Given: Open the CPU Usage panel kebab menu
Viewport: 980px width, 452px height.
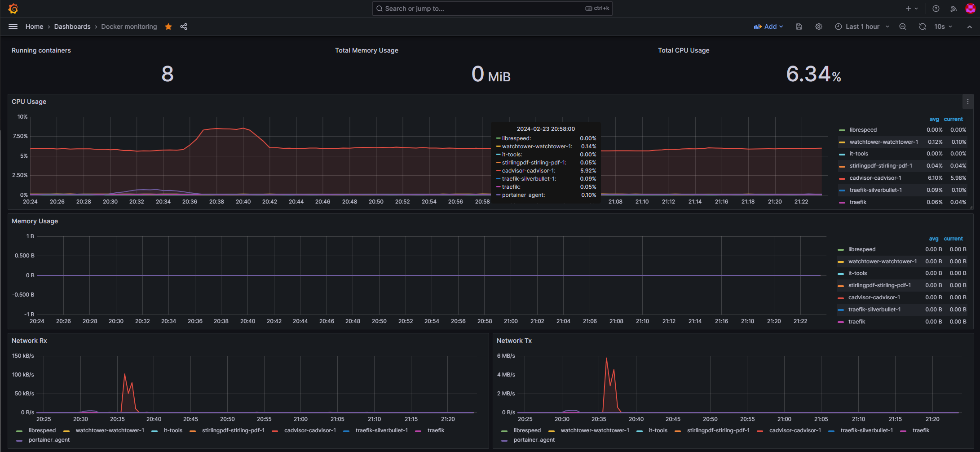Looking at the screenshot, I should 968,102.
